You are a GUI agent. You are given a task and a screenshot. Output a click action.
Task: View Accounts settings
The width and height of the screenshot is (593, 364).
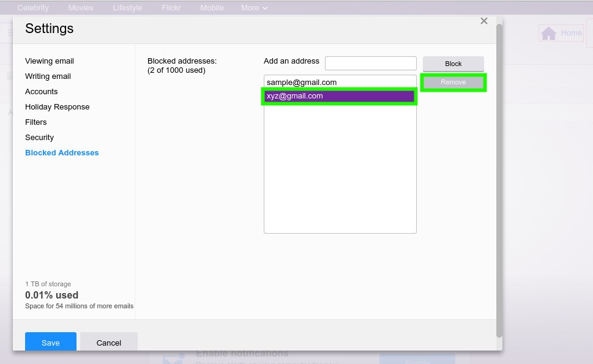pos(41,91)
